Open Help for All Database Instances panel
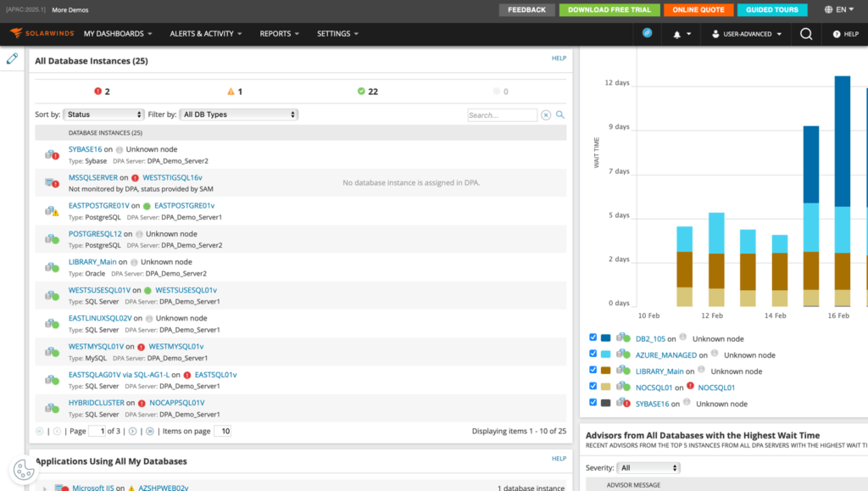Image resolution: width=868 pixels, height=491 pixels. click(559, 59)
